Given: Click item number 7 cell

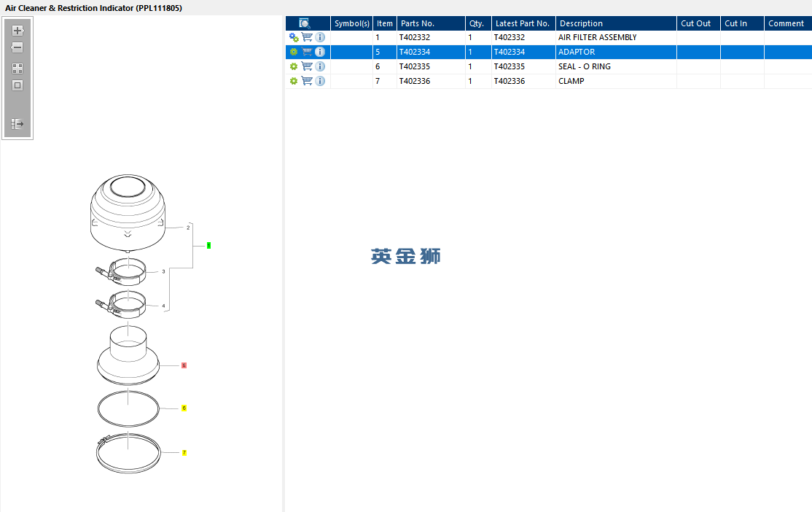Looking at the screenshot, I should point(385,81).
